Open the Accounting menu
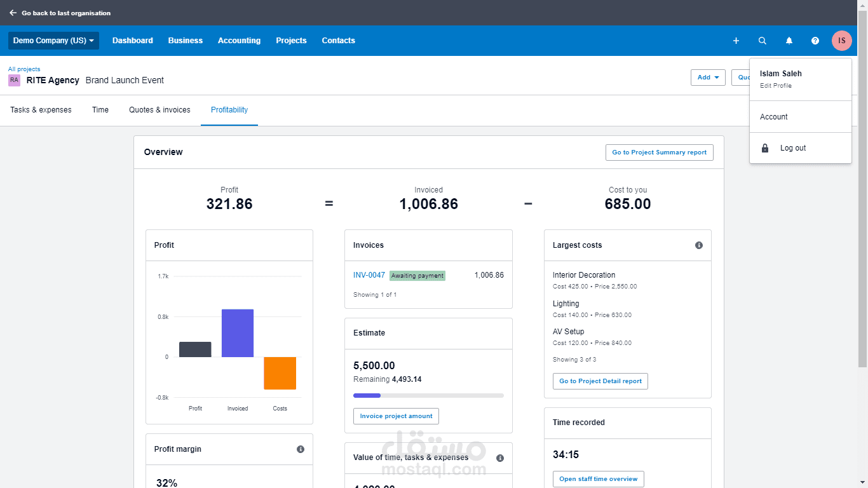 point(239,40)
